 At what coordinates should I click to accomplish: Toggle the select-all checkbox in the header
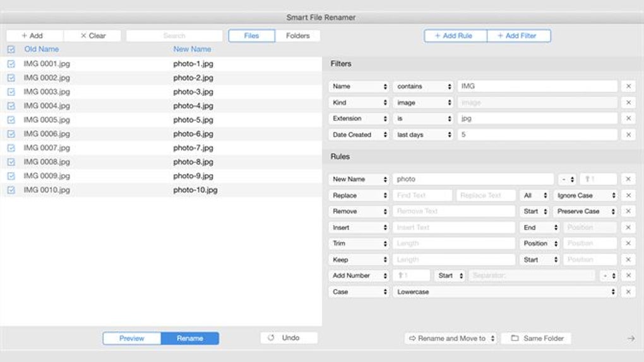[11, 49]
